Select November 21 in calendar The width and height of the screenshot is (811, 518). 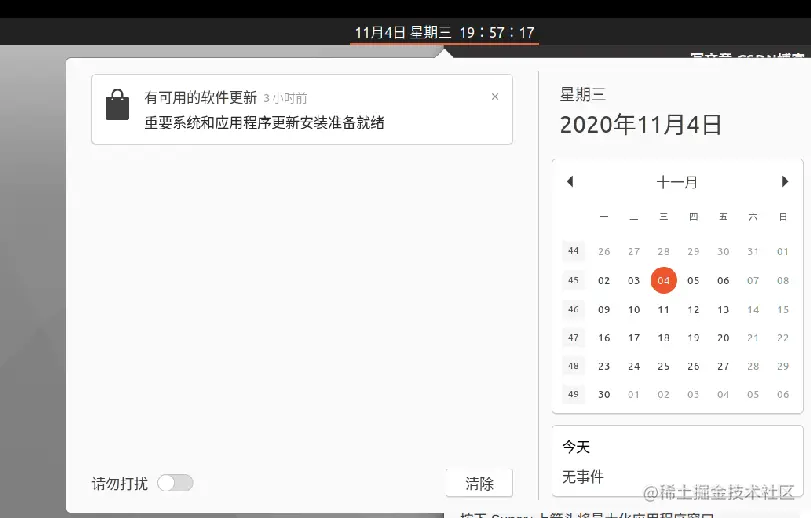point(753,338)
